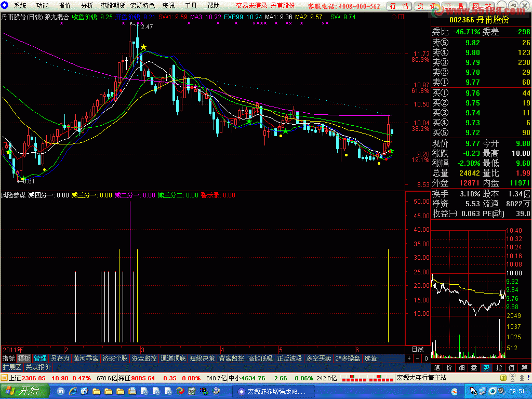Click the 交易 rounded button
This screenshot has width=532, height=399.
454,6
